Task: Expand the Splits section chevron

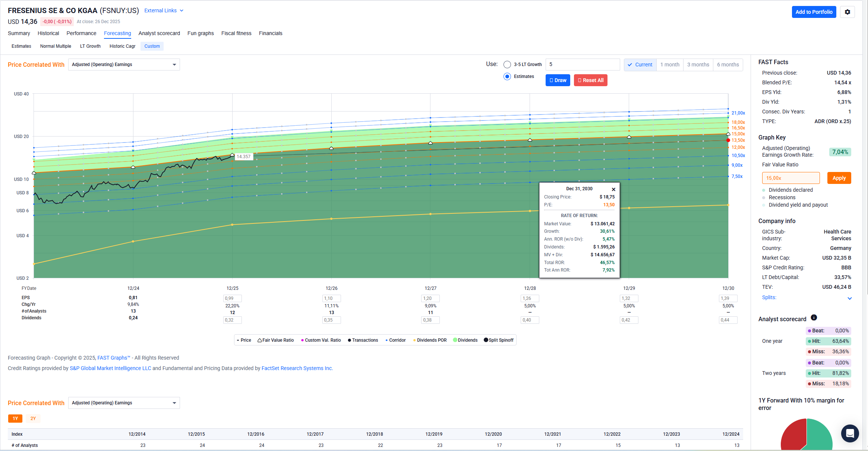Action: pyautogui.click(x=849, y=298)
